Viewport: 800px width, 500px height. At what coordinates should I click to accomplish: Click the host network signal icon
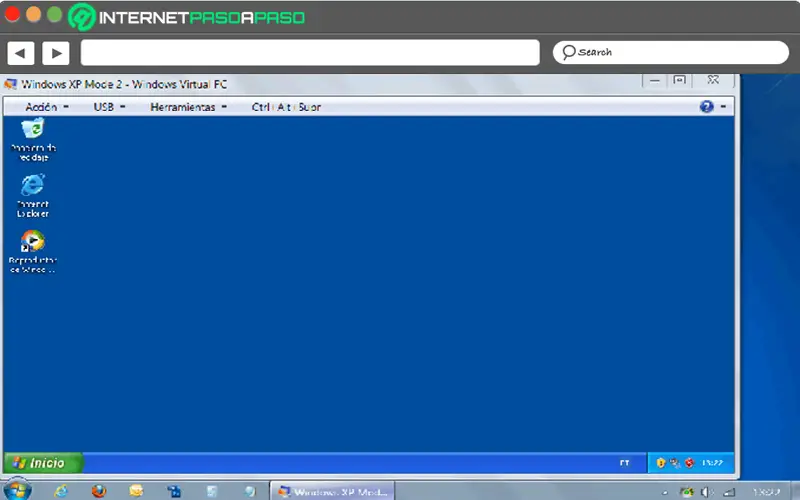[x=730, y=492]
